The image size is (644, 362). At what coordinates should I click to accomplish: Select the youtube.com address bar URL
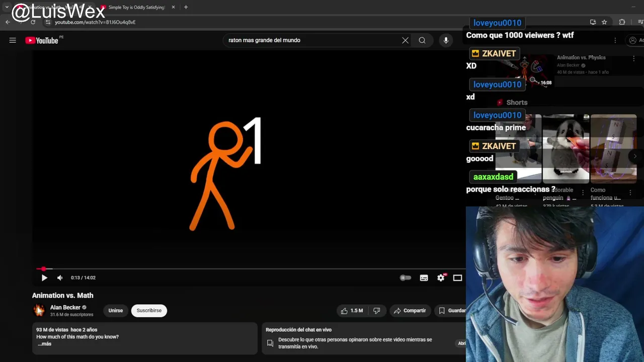click(x=95, y=22)
